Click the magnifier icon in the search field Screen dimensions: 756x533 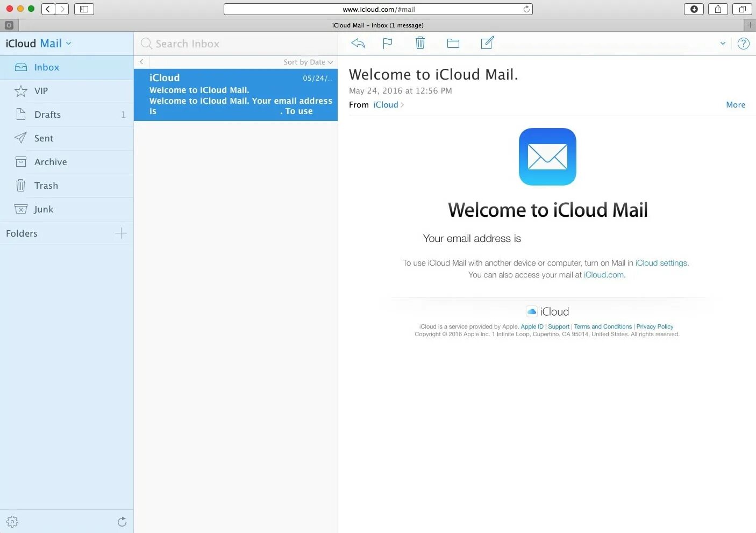(x=146, y=44)
